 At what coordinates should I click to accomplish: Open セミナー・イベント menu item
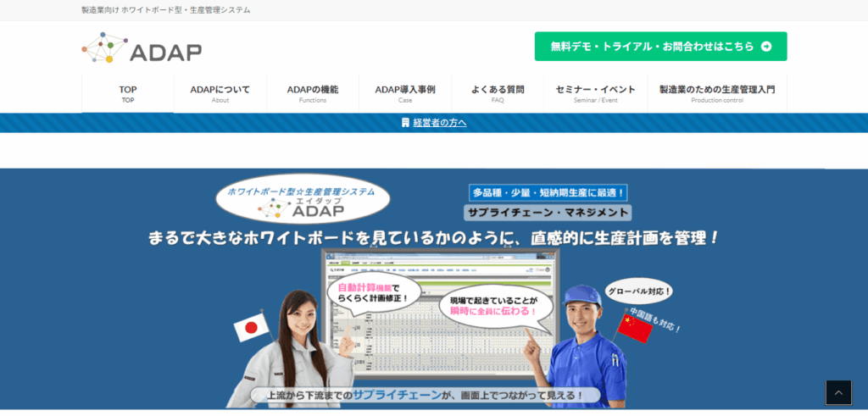(x=596, y=94)
